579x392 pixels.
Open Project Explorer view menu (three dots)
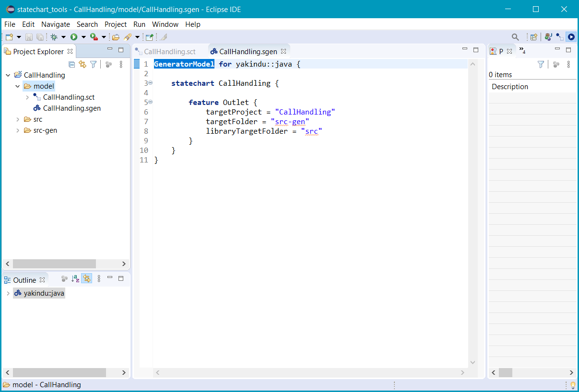[121, 64]
